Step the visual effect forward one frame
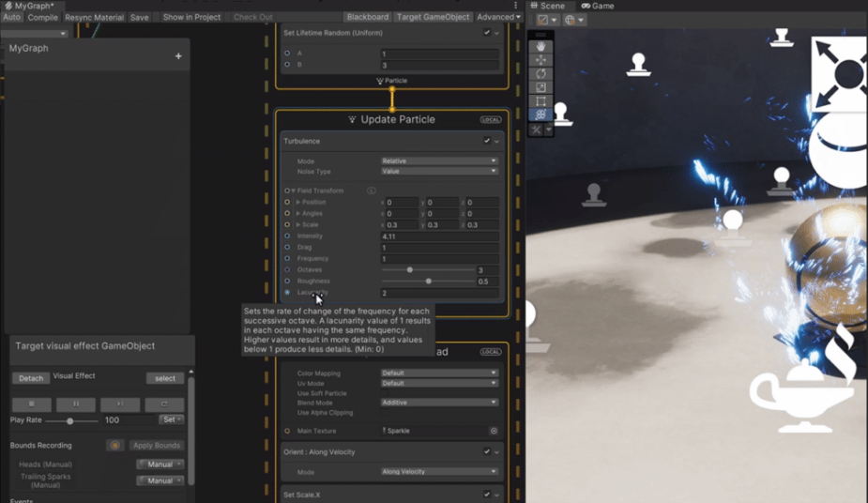Screen dimensions: 868x503 tap(120, 404)
